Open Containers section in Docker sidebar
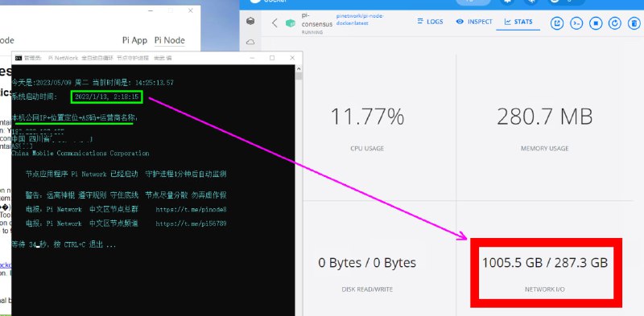 point(250,21)
